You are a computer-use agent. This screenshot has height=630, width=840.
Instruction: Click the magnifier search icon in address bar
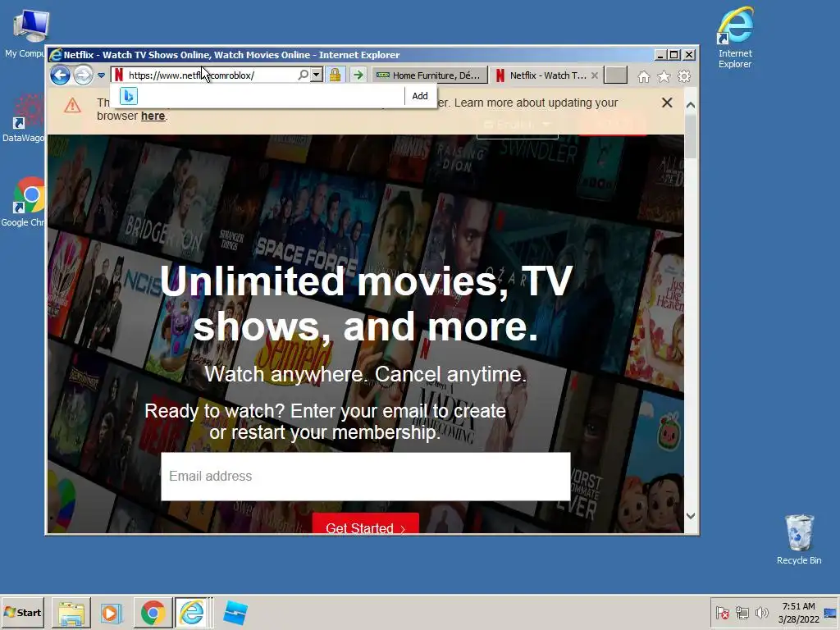point(303,75)
